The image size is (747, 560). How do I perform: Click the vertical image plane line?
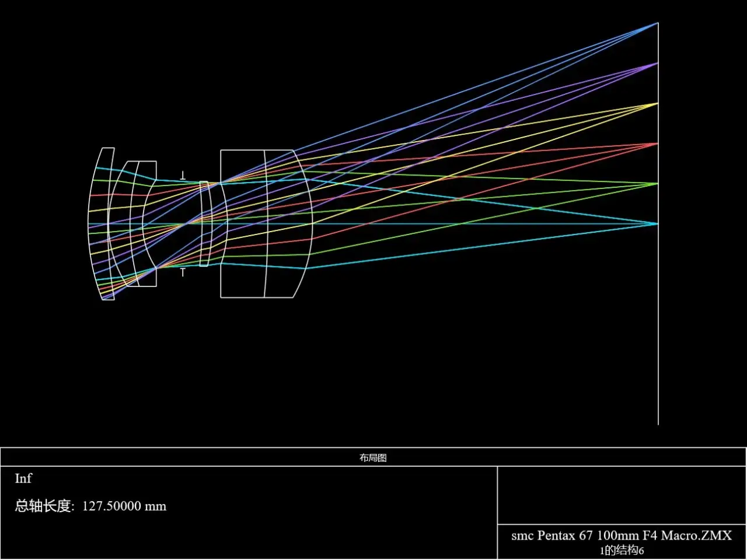[x=658, y=224]
